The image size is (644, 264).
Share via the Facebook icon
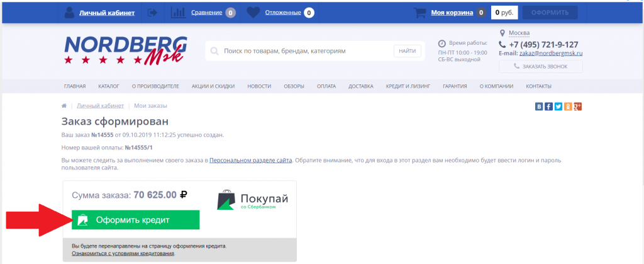click(x=548, y=106)
